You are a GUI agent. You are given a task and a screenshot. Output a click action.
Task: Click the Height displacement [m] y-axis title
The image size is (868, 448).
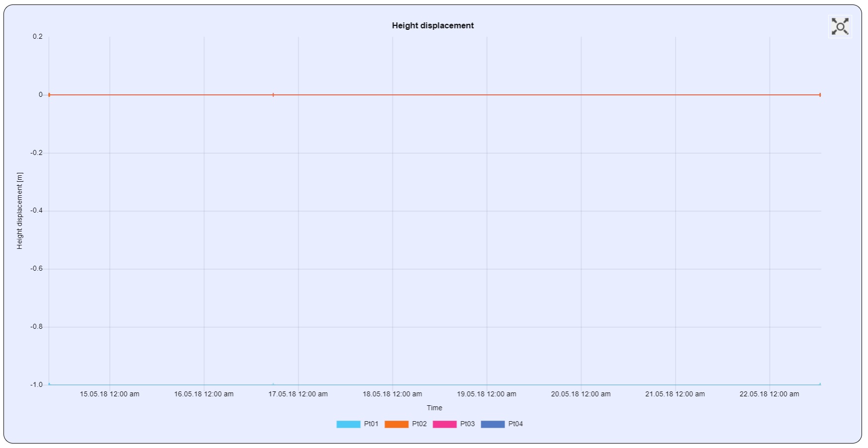point(20,211)
